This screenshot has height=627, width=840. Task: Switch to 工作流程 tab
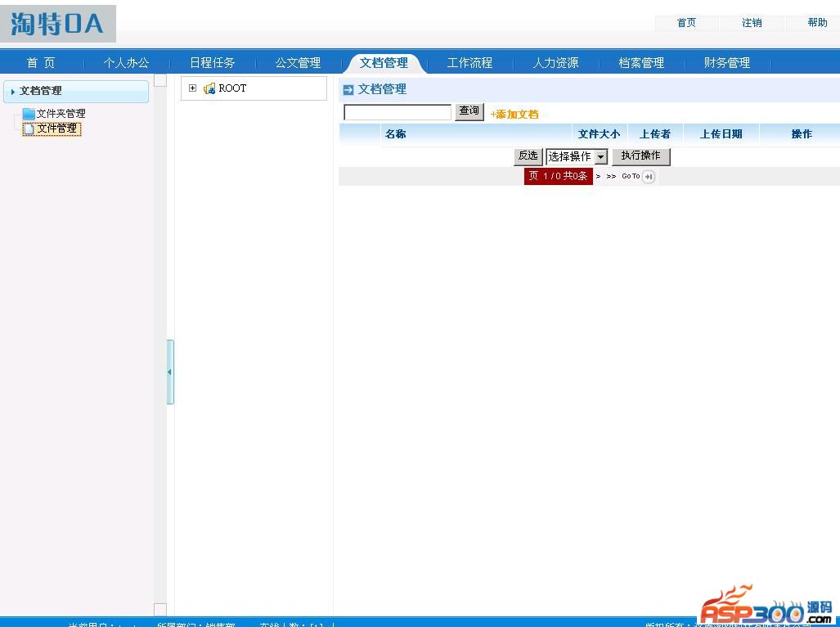pyautogui.click(x=469, y=63)
